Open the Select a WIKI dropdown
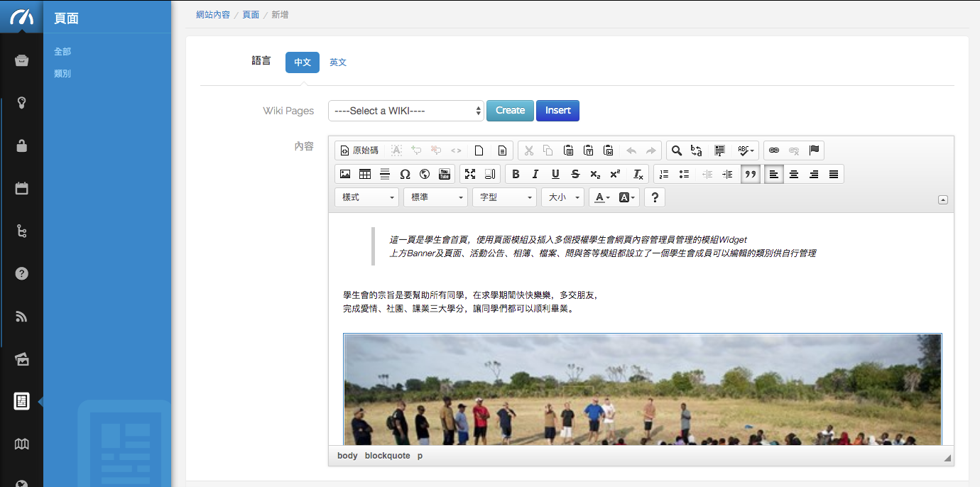Image resolution: width=980 pixels, height=487 pixels. coord(405,111)
